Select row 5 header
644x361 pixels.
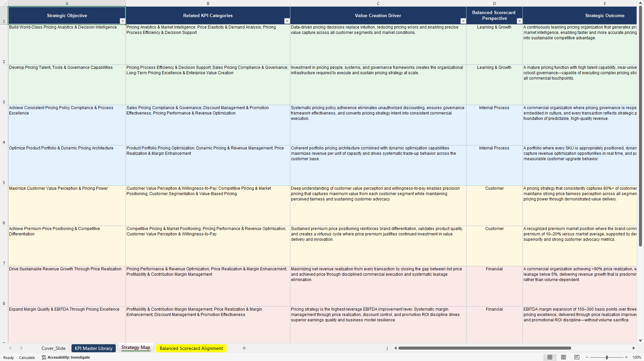[4, 165]
